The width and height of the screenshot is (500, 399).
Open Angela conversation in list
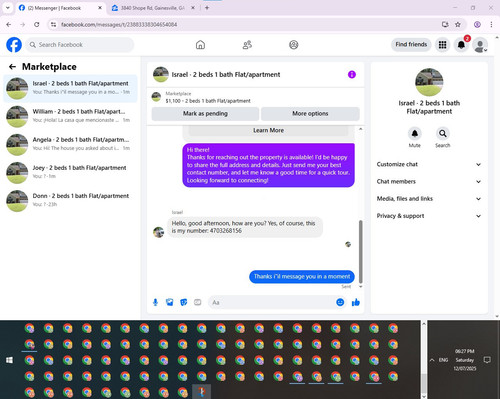(x=70, y=145)
